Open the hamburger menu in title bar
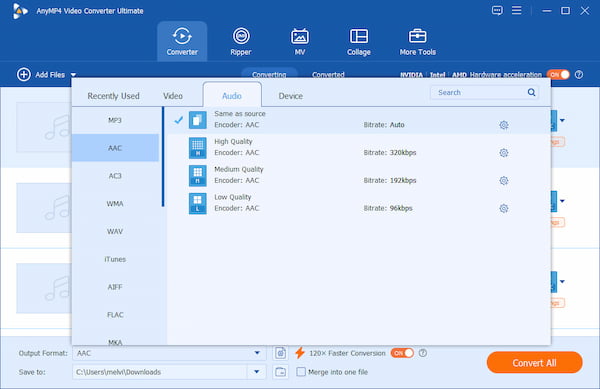The height and width of the screenshot is (389, 600). coord(517,10)
